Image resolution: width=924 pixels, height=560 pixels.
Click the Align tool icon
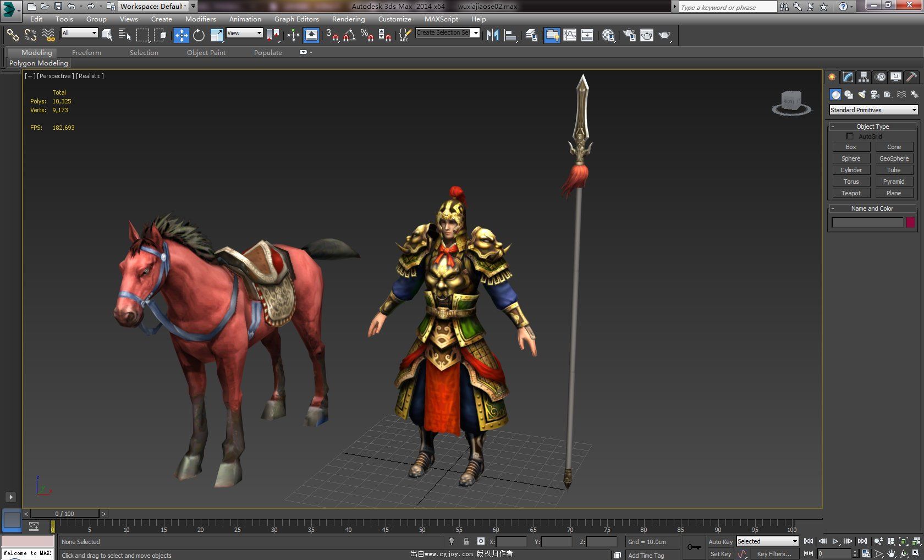click(511, 35)
